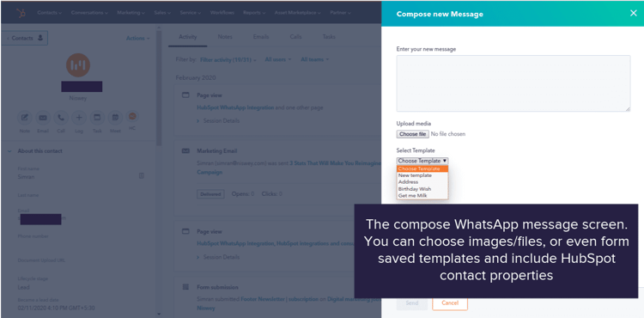Viewport: 644px width, 318px height.
Task: Open the Meet calendar icon
Action: click(x=115, y=118)
